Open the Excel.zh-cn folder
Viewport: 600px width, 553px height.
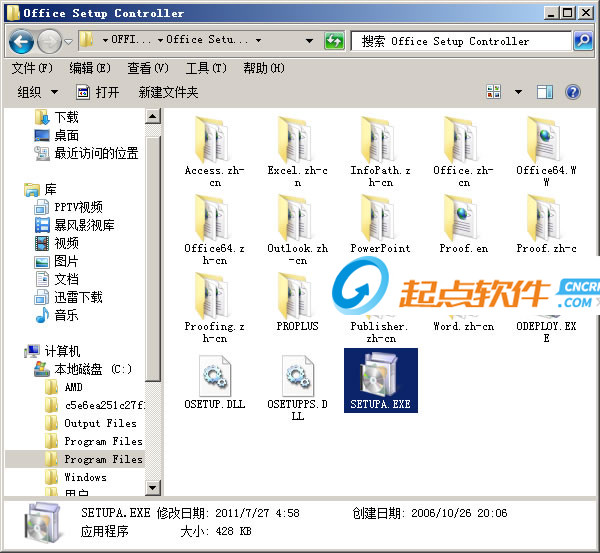coord(297,152)
